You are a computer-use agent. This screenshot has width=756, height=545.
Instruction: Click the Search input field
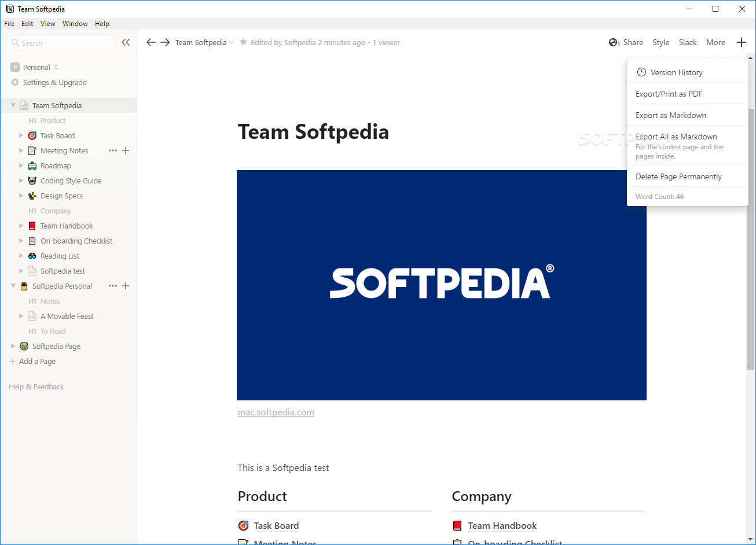click(x=64, y=43)
